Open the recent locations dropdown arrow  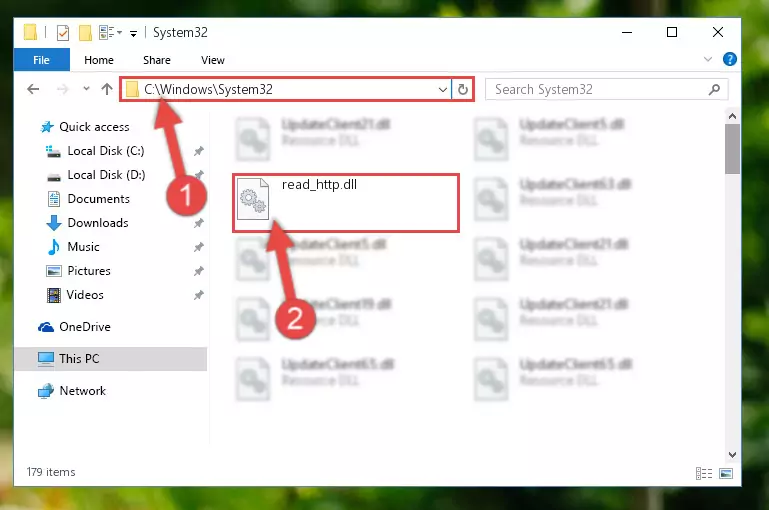pos(86,89)
